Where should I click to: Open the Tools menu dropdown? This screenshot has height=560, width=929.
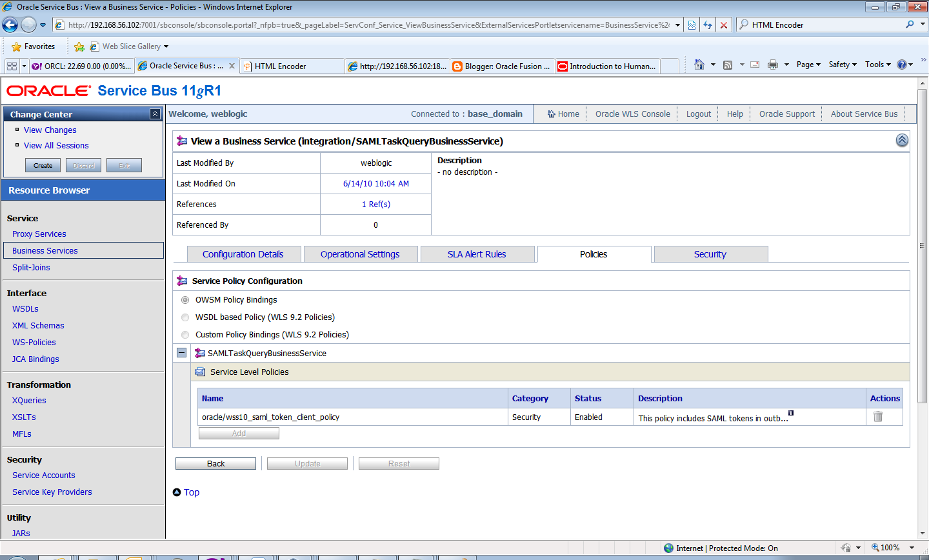tap(878, 65)
